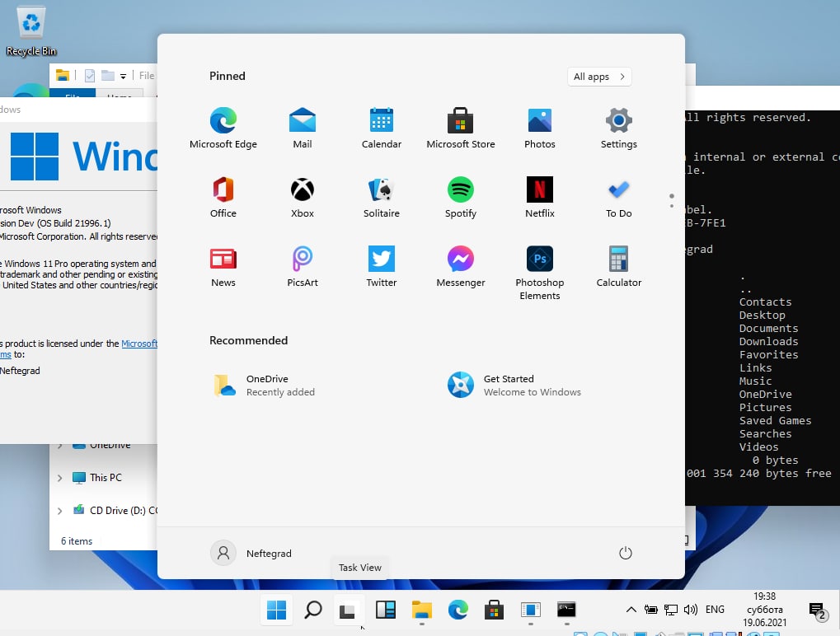
Task: Select This PC in navigation pane
Action: point(106,478)
